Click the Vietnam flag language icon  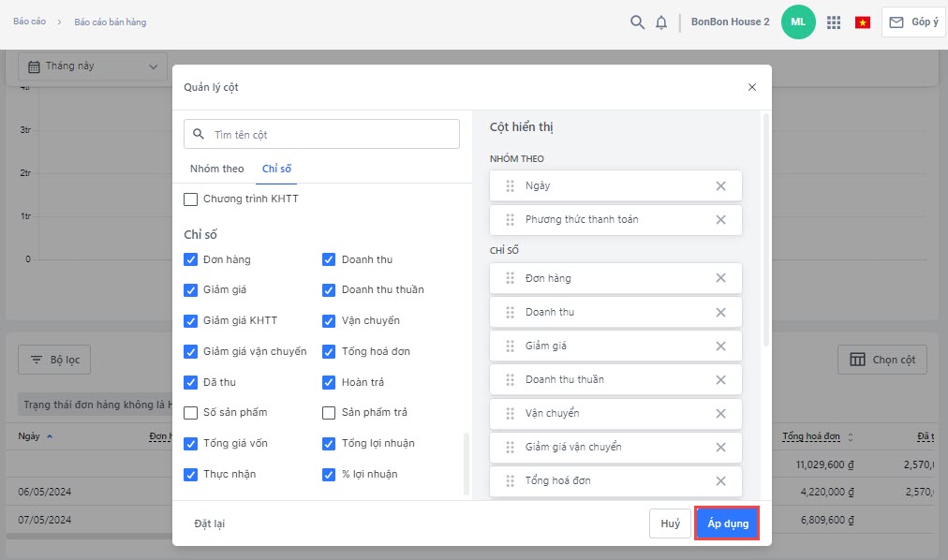point(863,22)
